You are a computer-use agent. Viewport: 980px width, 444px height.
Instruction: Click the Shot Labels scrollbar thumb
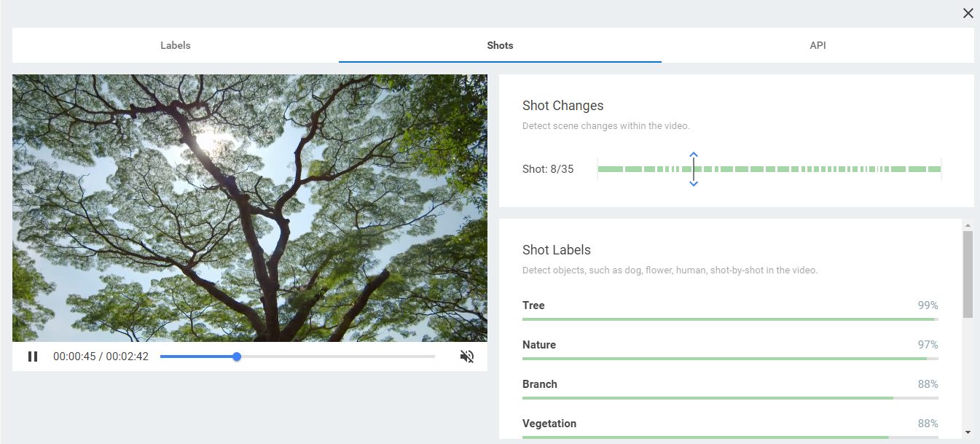[x=968, y=273]
